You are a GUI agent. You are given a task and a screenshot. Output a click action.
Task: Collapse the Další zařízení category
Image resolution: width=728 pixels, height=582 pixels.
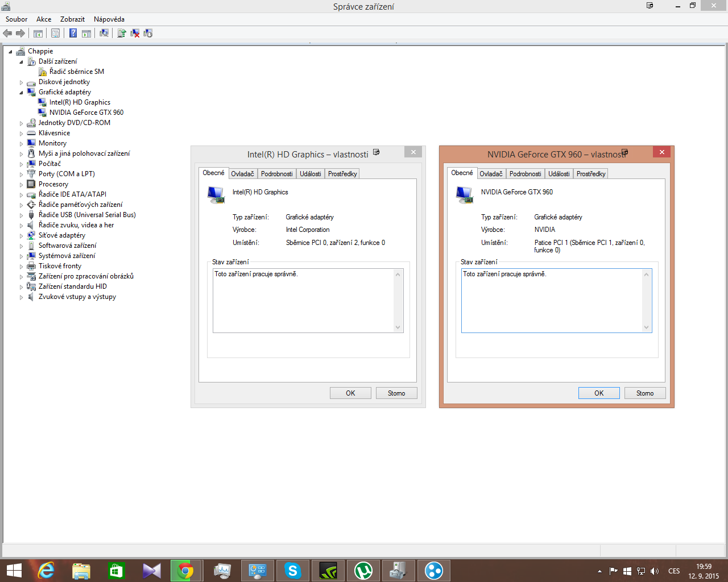click(x=21, y=62)
